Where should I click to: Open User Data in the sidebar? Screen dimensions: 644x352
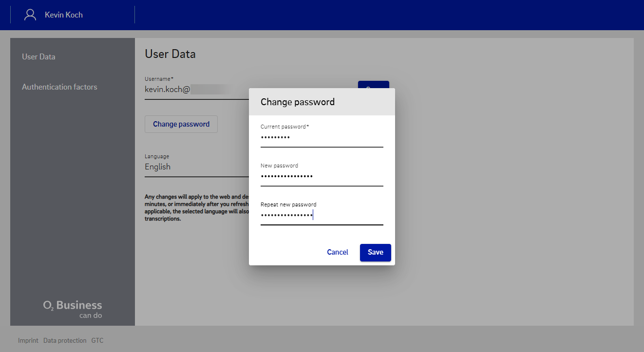pos(38,56)
